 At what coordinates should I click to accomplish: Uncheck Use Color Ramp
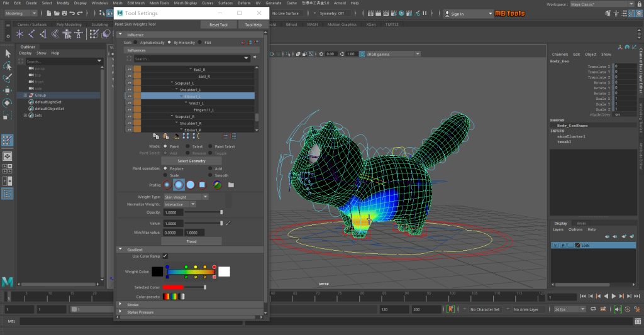click(x=165, y=256)
